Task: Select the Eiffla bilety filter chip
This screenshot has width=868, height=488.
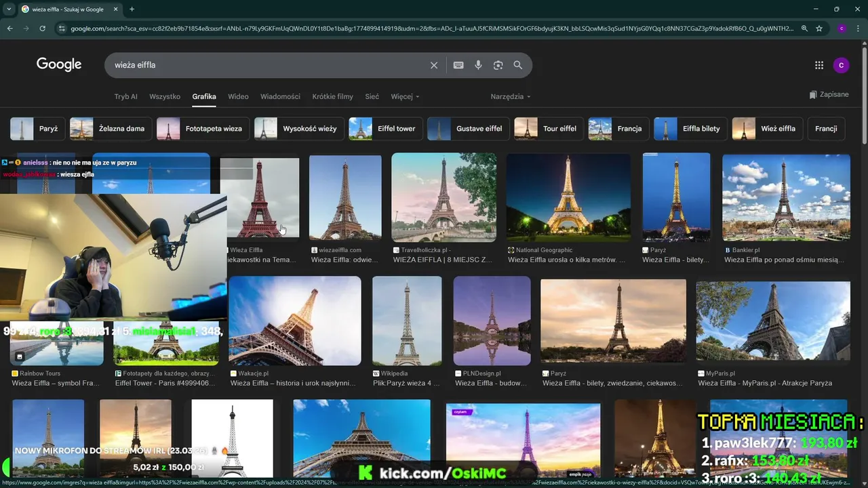Action: [691, 129]
